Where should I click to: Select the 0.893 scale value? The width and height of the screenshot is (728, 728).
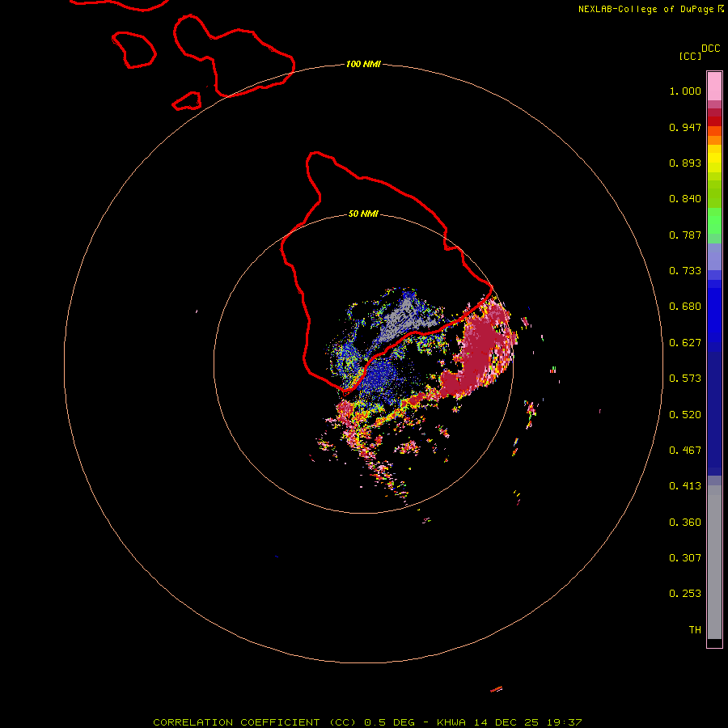click(685, 163)
